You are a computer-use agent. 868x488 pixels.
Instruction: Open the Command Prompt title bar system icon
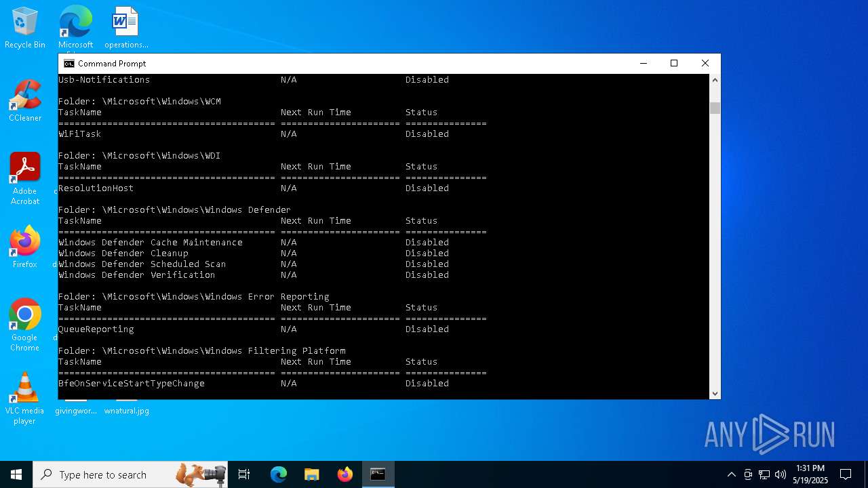(x=69, y=64)
